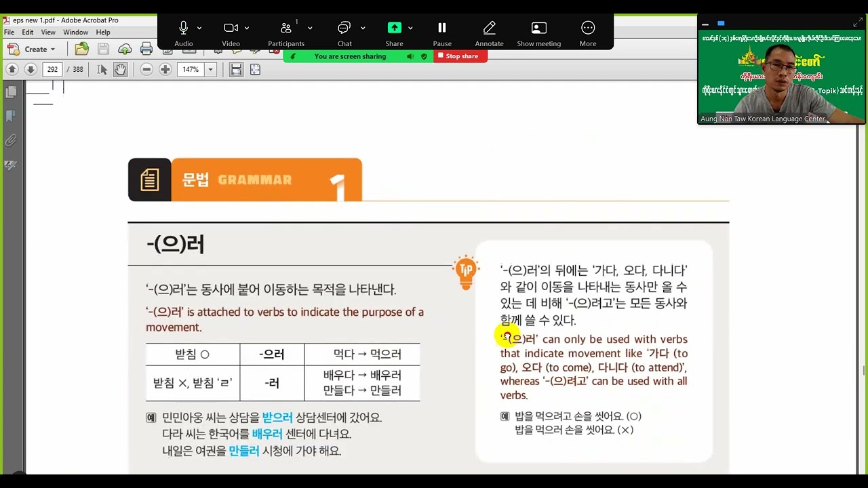This screenshot has height=488, width=868.
Task: Click the blue thumbnail view icon in video window
Action: [x=721, y=23]
